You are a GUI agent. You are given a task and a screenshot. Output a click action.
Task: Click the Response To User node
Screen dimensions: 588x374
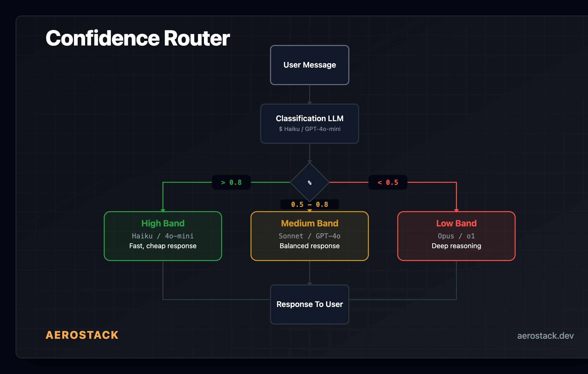pyautogui.click(x=309, y=304)
